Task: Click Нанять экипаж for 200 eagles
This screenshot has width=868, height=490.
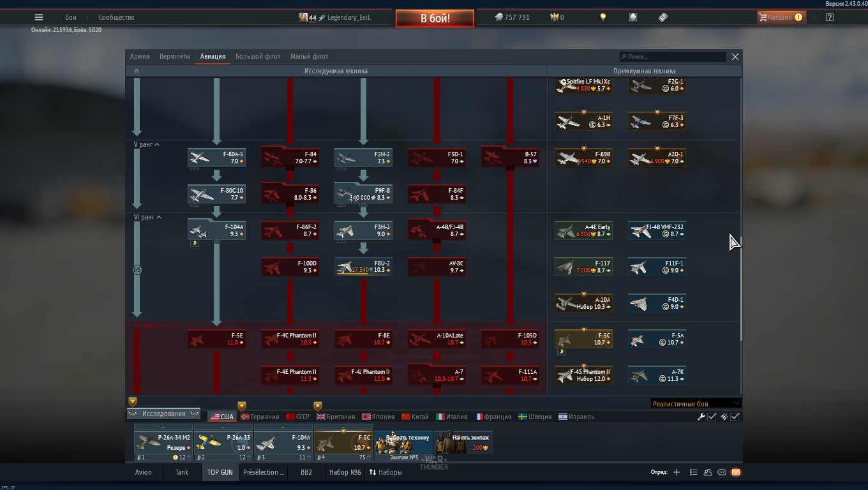Action: coord(463,442)
